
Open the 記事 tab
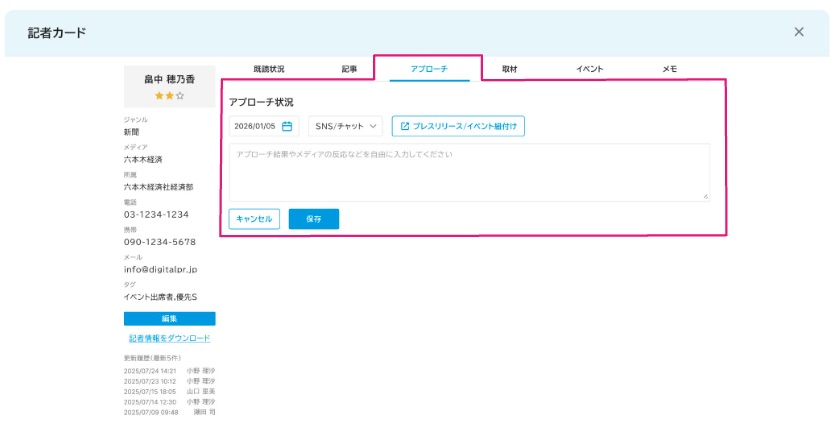(x=349, y=69)
